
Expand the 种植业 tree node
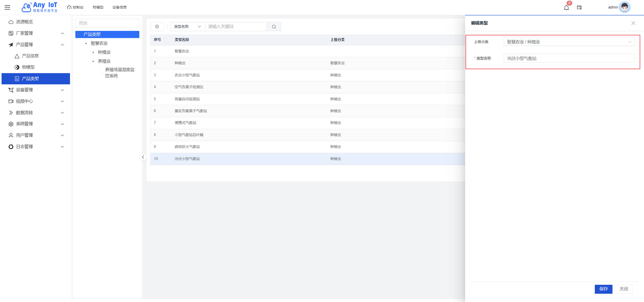pyautogui.click(x=93, y=52)
